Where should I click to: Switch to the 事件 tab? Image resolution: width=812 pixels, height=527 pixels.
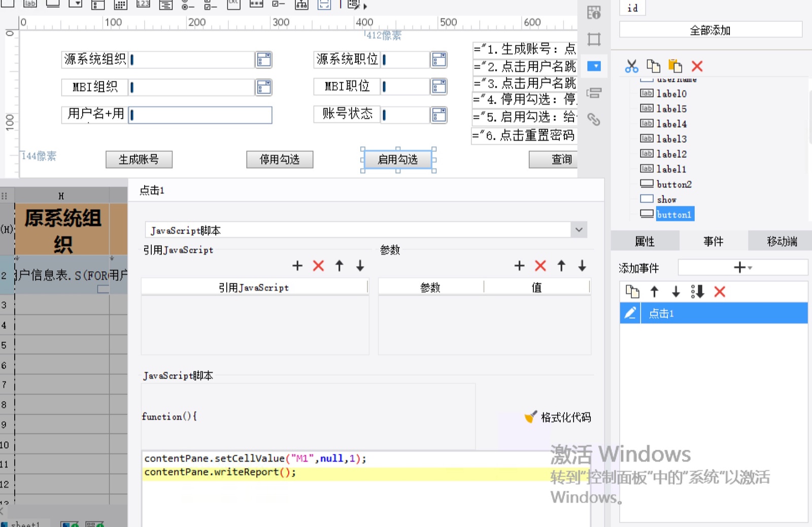(713, 242)
